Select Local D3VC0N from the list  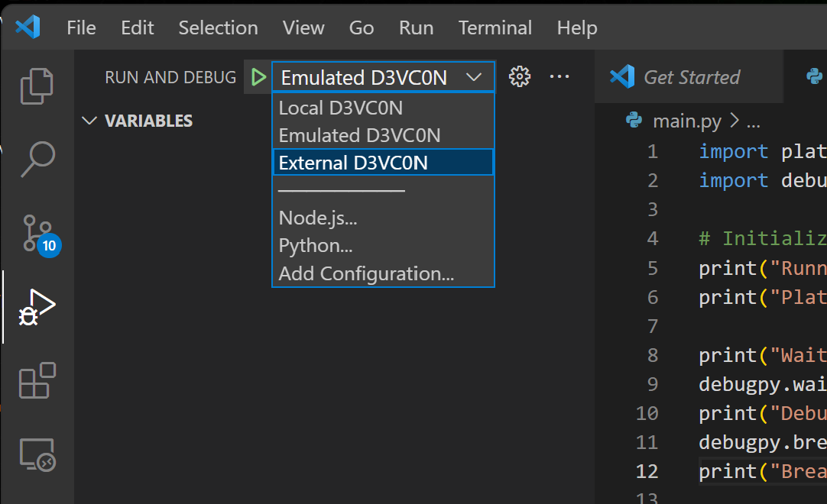(341, 108)
